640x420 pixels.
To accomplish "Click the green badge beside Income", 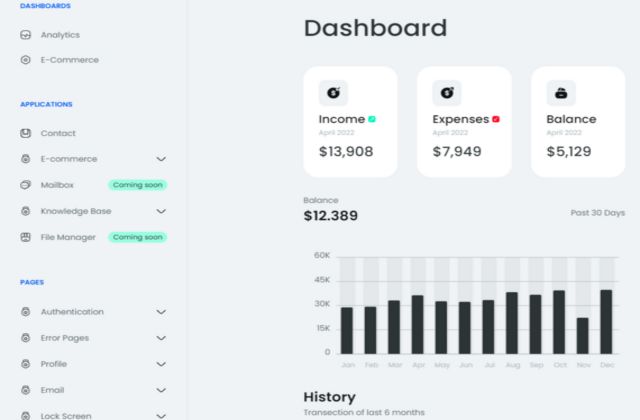I will tap(372, 119).
